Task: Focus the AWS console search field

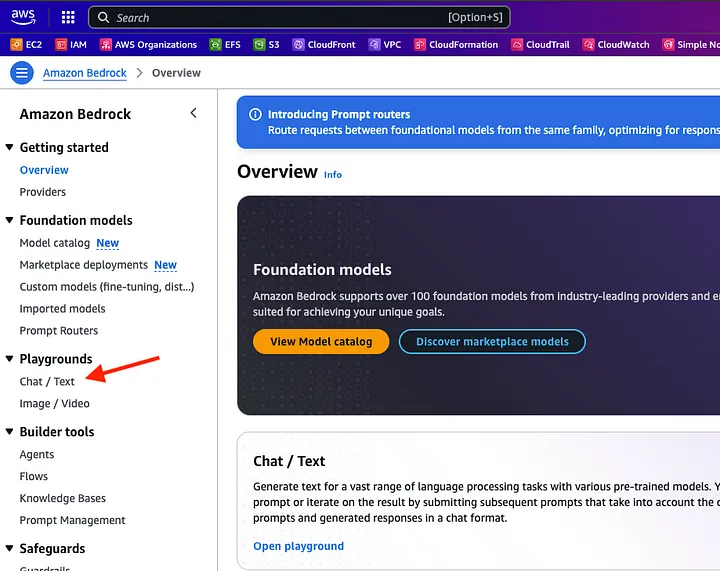Action: (x=299, y=17)
